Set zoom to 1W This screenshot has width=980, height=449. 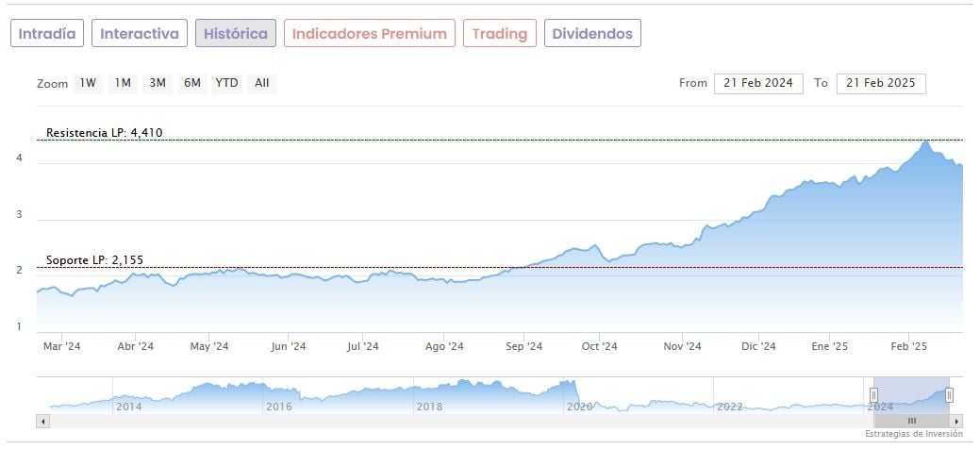pos(88,83)
